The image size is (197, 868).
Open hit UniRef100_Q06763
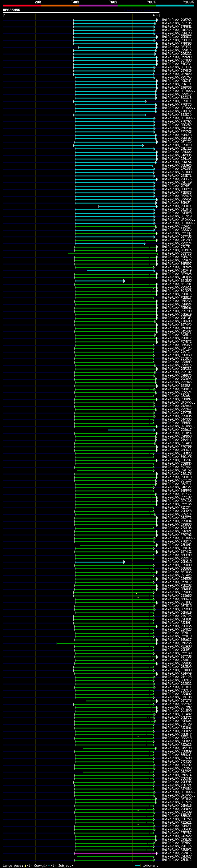click(177, 20)
